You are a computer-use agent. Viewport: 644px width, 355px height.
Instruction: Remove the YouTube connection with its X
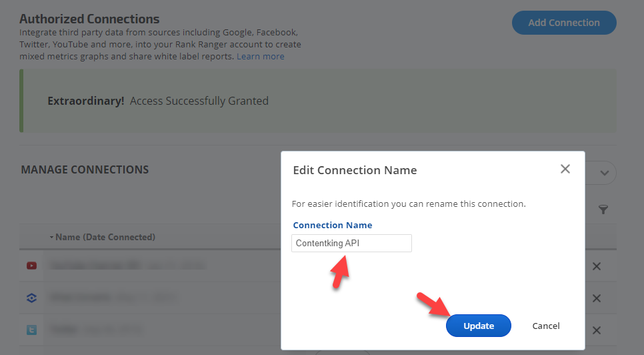coord(597,266)
